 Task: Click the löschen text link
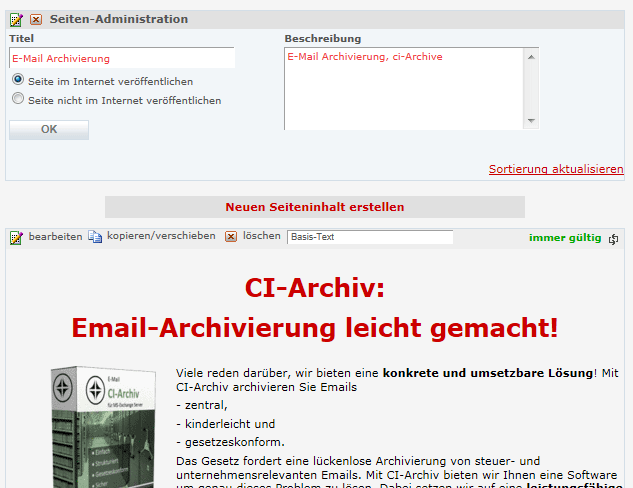[x=262, y=236]
